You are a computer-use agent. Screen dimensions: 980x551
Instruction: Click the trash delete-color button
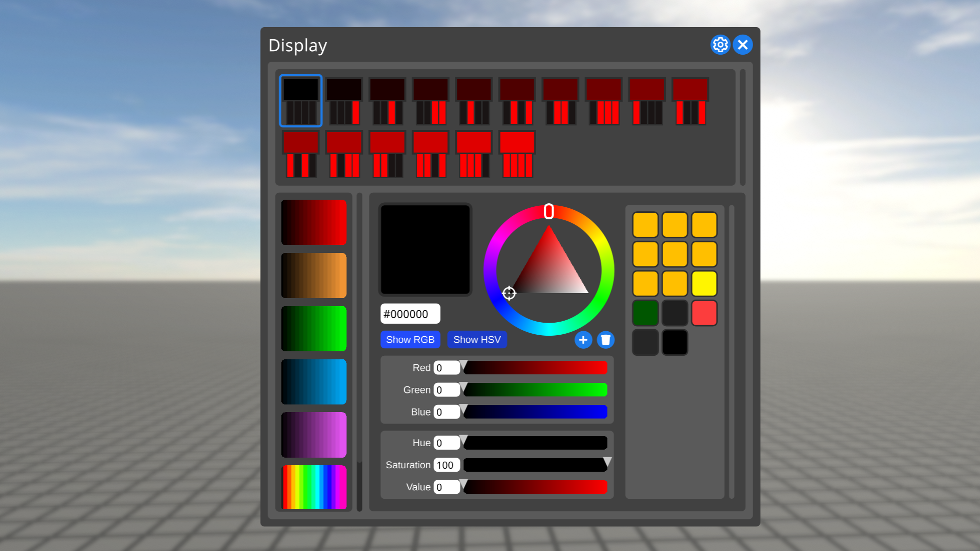pyautogui.click(x=605, y=340)
